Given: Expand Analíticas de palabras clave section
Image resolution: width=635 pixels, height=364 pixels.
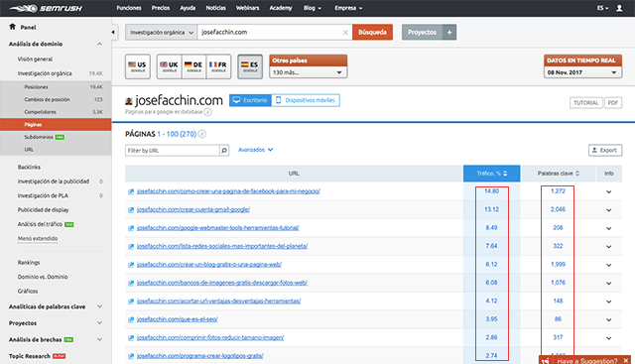Looking at the screenshot, I should (99, 306).
